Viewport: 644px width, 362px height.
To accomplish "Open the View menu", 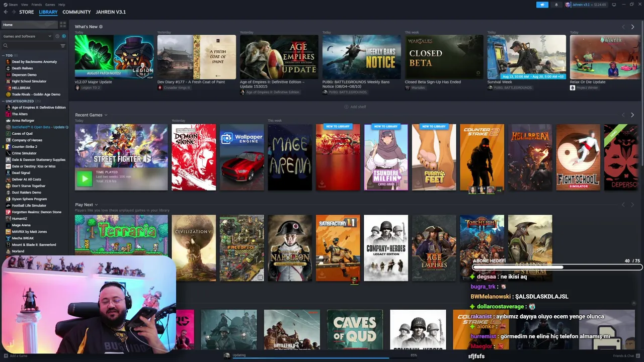I will [24, 5].
